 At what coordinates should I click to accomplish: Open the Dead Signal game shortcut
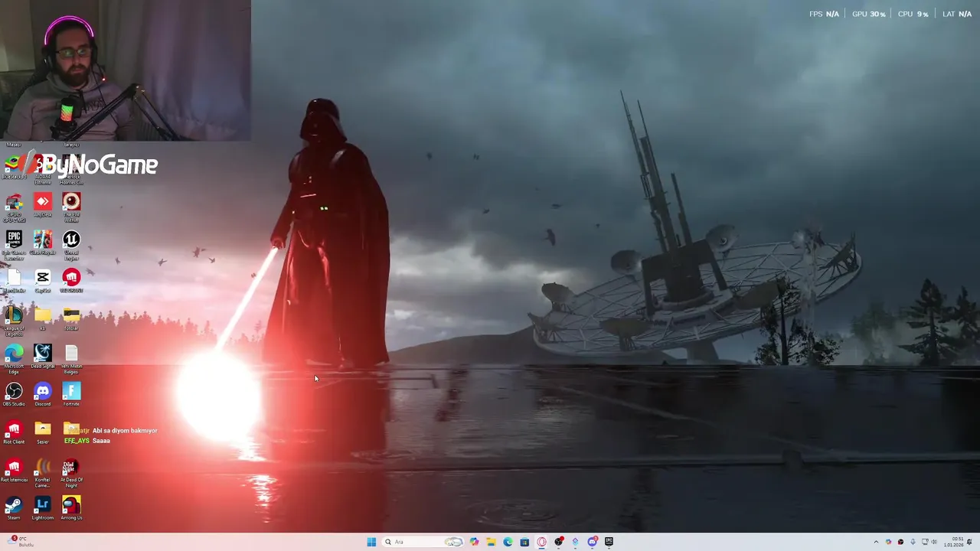[43, 357]
